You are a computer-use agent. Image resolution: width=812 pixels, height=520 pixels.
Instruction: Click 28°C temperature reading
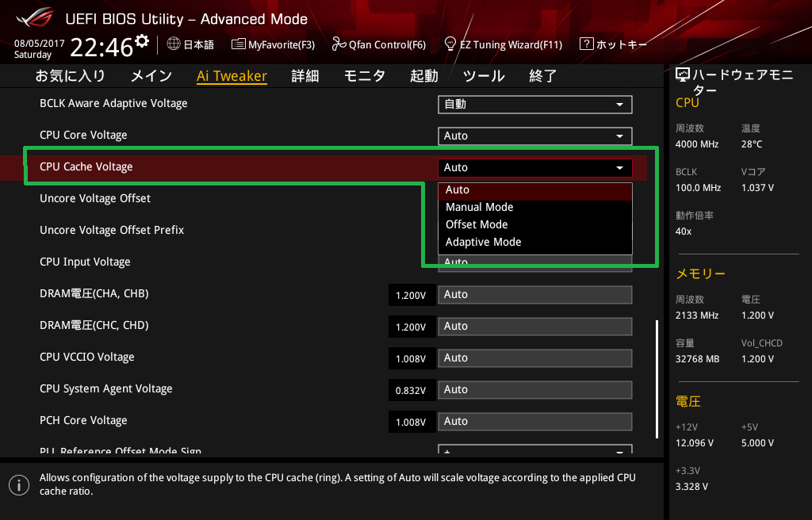pyautogui.click(x=752, y=144)
